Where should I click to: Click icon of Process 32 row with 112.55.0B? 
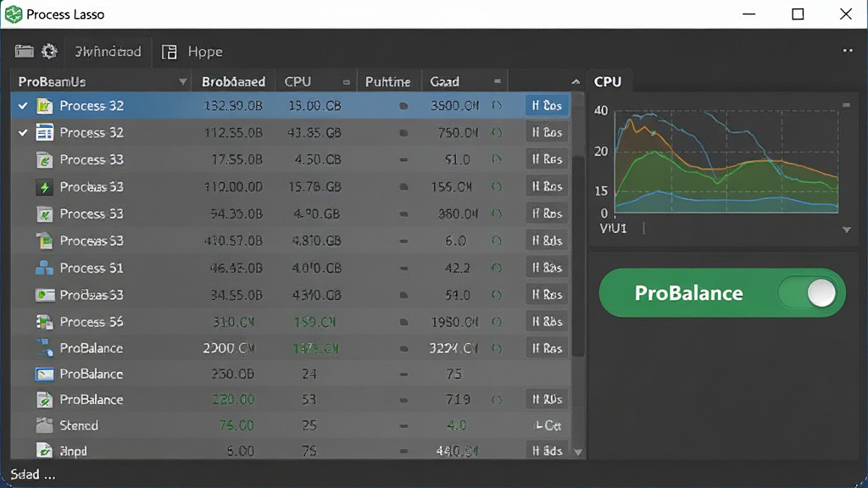coord(44,133)
